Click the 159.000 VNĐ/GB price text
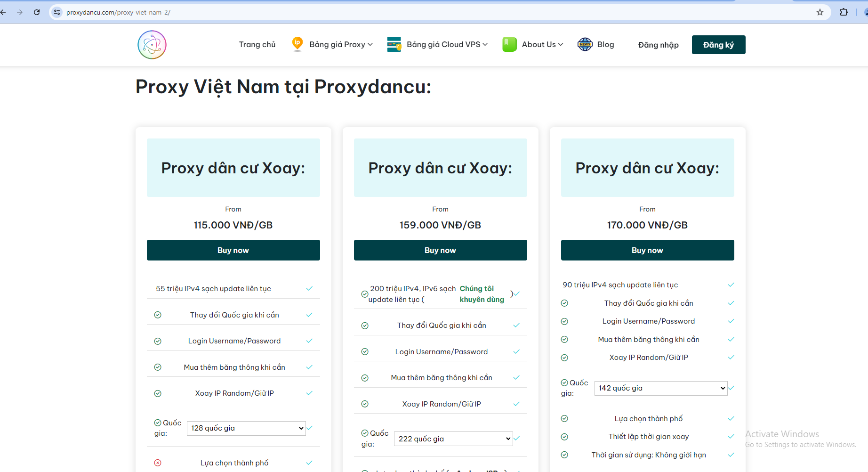This screenshot has width=868, height=472. (441, 225)
